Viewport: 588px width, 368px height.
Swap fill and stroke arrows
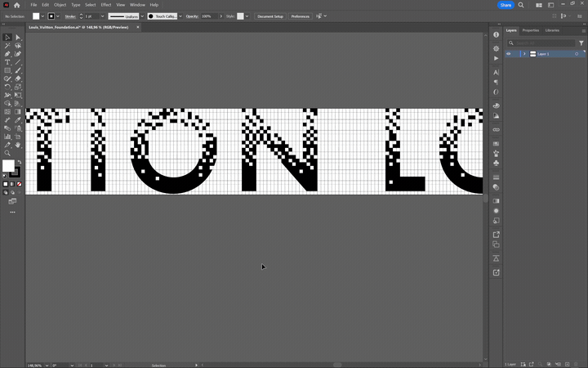point(19,162)
